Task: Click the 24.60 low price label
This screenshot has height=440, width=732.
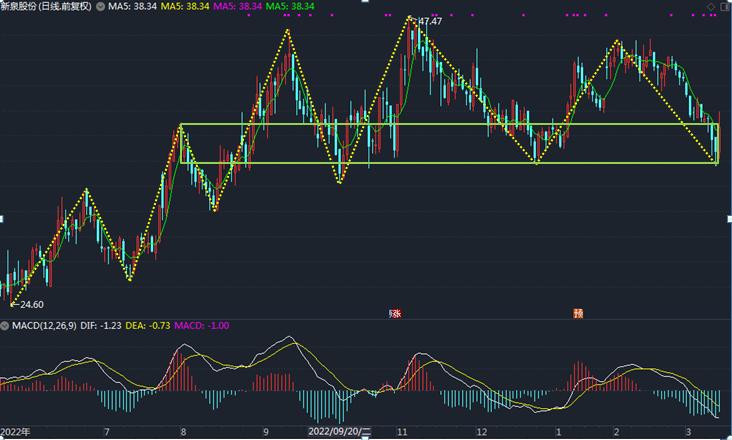Action: pos(30,304)
